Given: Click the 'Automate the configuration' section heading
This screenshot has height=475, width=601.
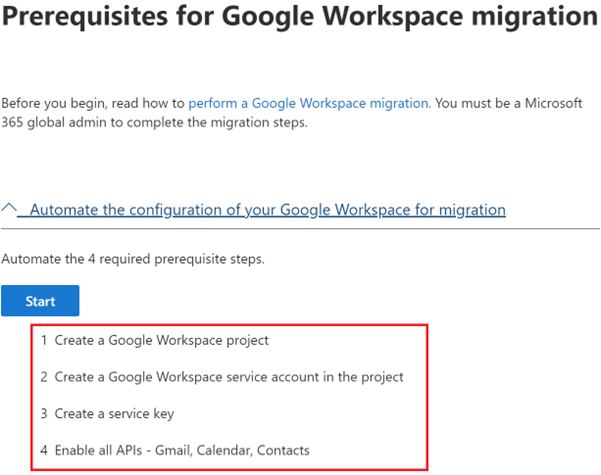Looking at the screenshot, I should 267,210.
